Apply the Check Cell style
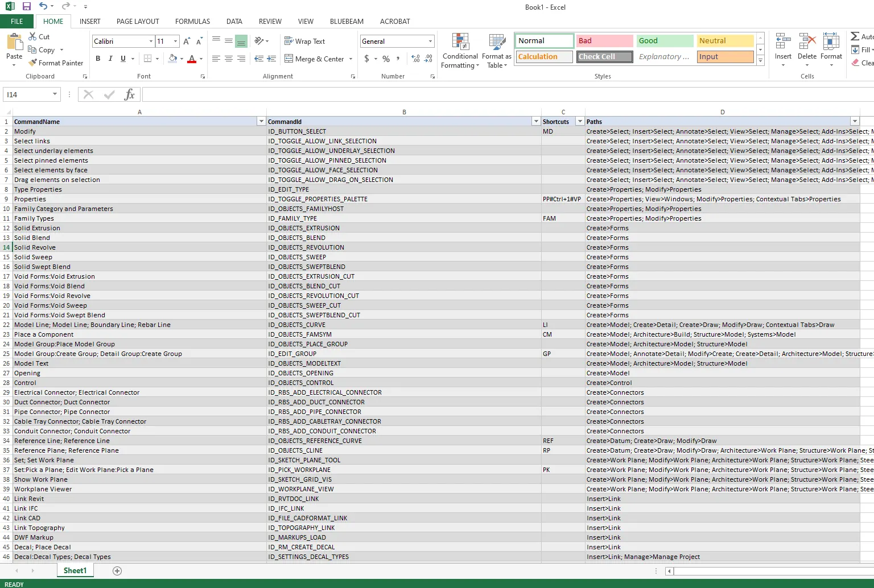 (x=604, y=57)
